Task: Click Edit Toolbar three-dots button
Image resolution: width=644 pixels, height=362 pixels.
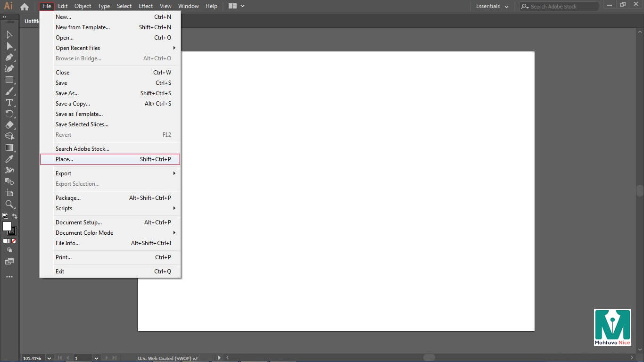Action: 9,277
